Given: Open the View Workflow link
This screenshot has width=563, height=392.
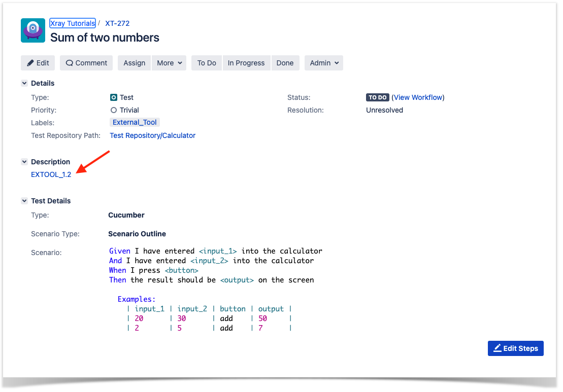Looking at the screenshot, I should (418, 97).
